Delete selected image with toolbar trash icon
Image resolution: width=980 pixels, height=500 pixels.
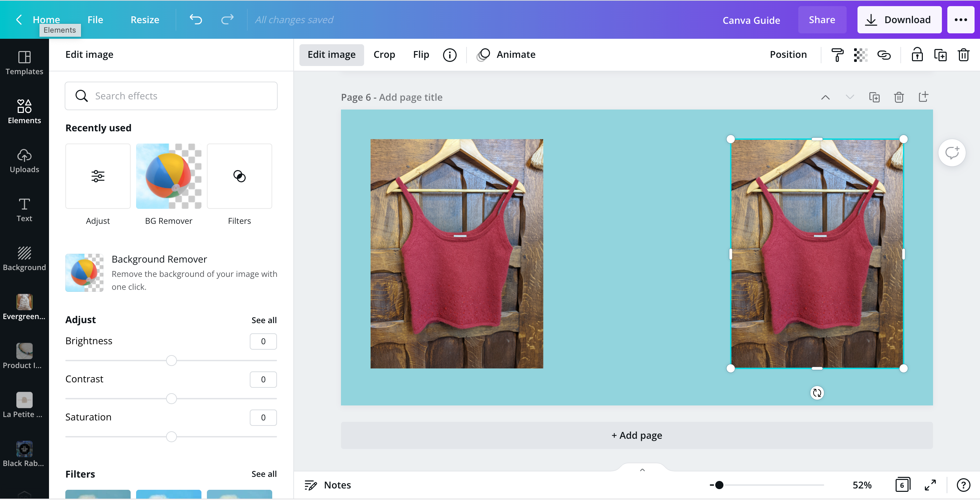coord(963,55)
